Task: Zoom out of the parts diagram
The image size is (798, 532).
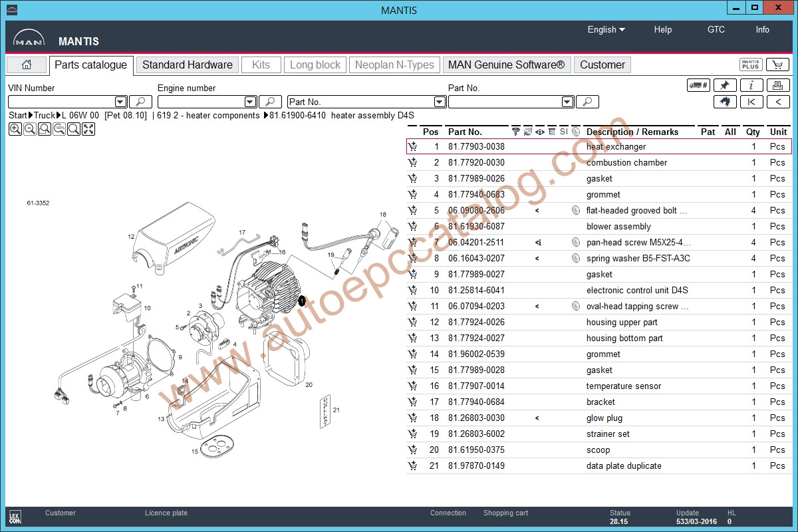Action: tap(29, 129)
